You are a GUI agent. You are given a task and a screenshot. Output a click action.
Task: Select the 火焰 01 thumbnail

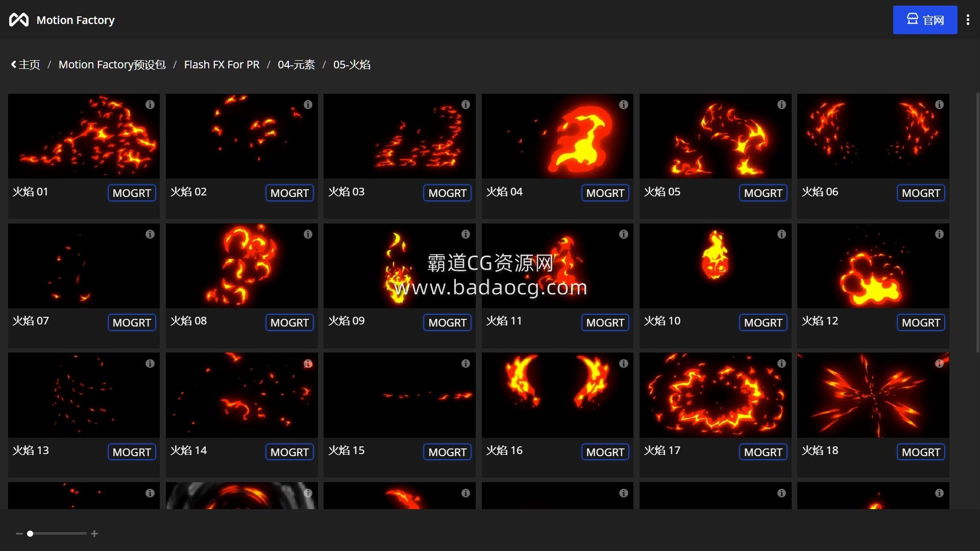tap(84, 136)
